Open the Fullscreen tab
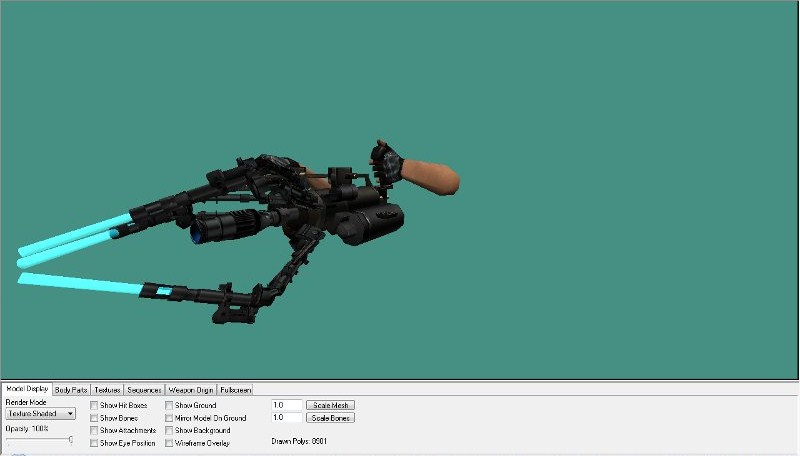Viewport: 800px width, 456px height. 236,389
